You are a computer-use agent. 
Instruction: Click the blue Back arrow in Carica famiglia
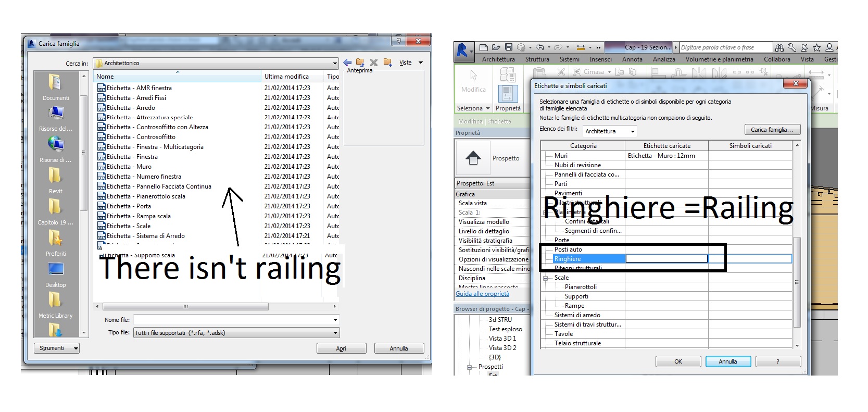[347, 63]
